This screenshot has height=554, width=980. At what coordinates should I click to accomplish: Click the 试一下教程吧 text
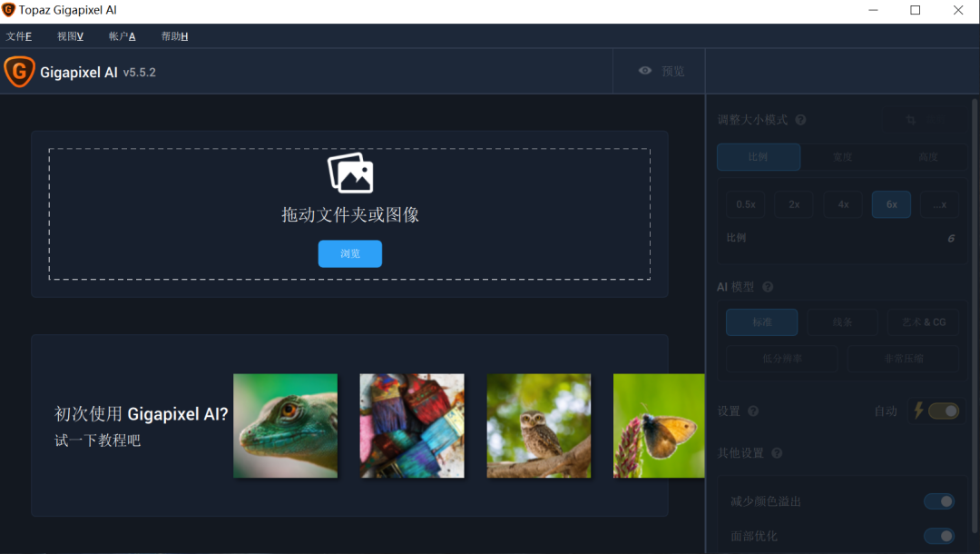(x=97, y=440)
